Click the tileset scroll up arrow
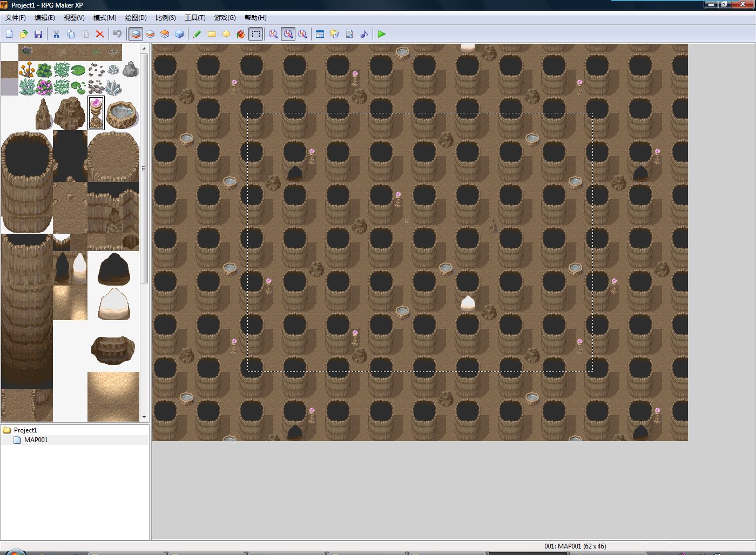This screenshot has width=756, height=555. point(144,49)
